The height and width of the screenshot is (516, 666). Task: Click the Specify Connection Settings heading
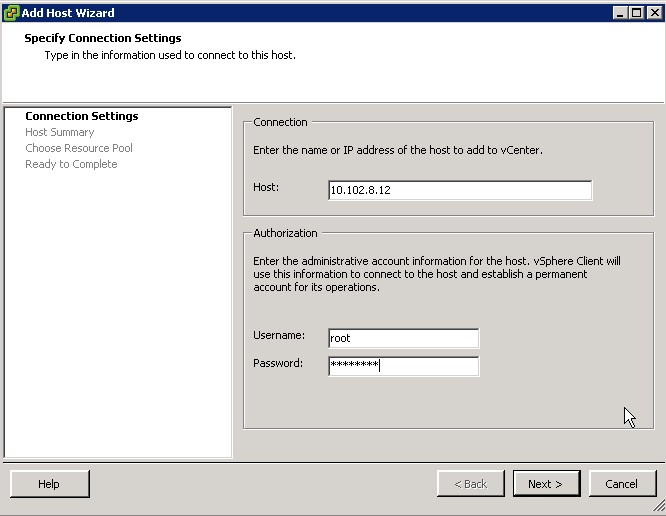point(103,38)
